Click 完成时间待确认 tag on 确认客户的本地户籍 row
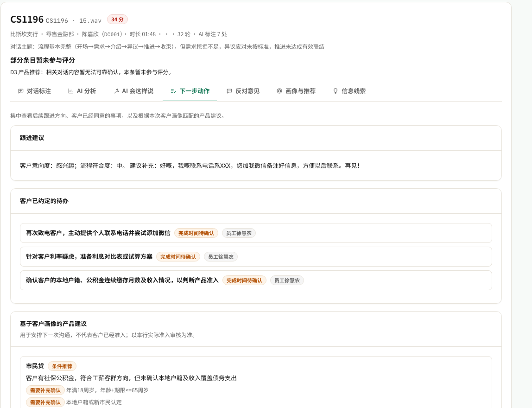The image size is (532, 408). tap(244, 280)
